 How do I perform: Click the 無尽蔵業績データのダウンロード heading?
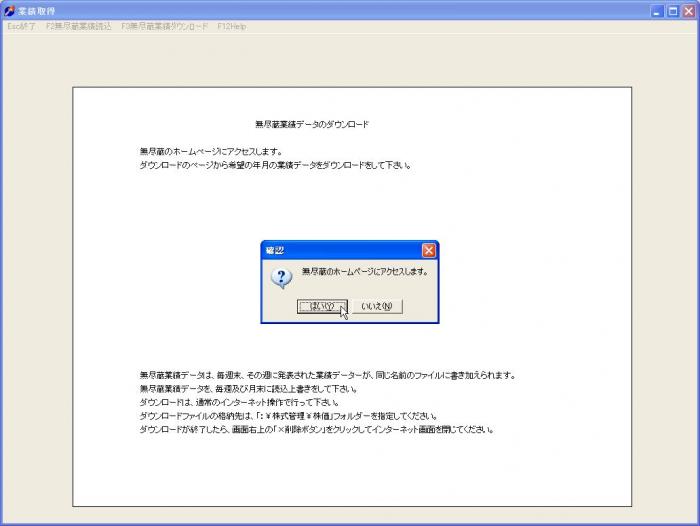click(x=312, y=125)
